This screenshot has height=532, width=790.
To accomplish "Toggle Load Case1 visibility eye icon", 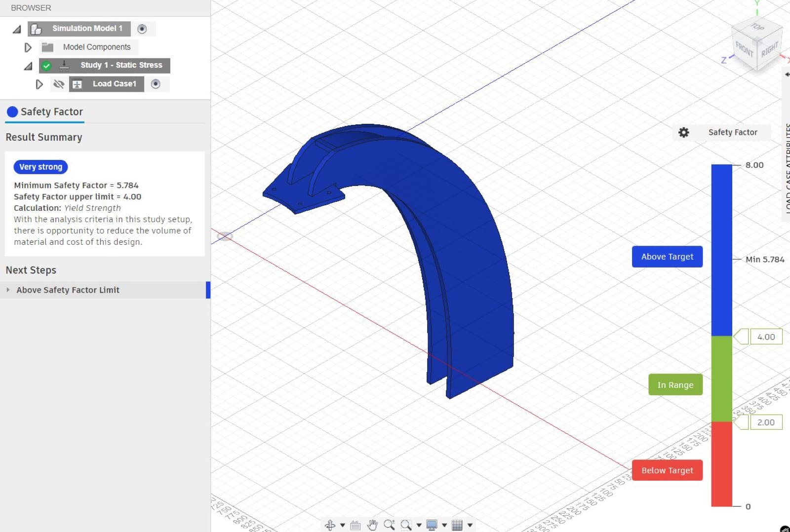I will tap(59, 84).
